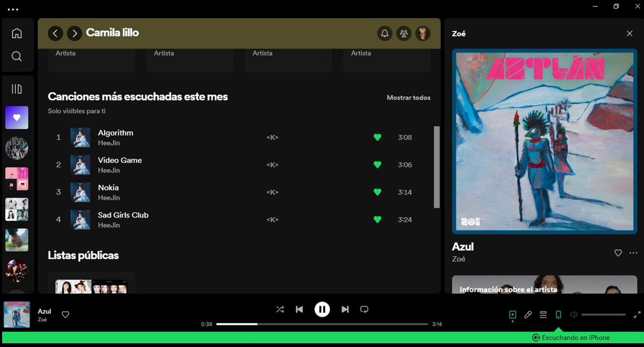Screen dimensions: 644x347
Task: Click Escuchando en iPhone status
Action: (571, 337)
